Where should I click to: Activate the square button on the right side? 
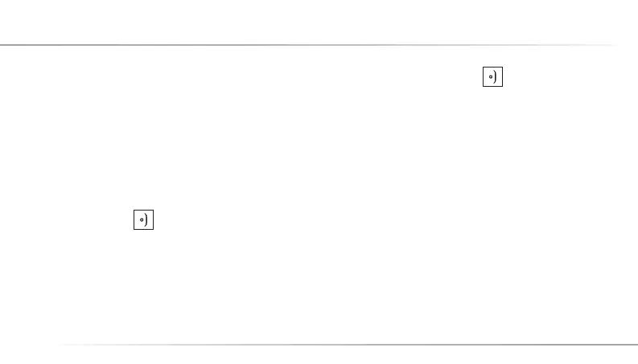coord(492,77)
